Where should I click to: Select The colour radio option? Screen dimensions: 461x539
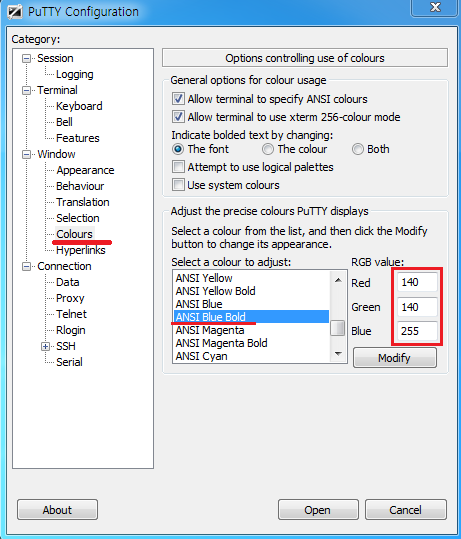click(x=268, y=149)
